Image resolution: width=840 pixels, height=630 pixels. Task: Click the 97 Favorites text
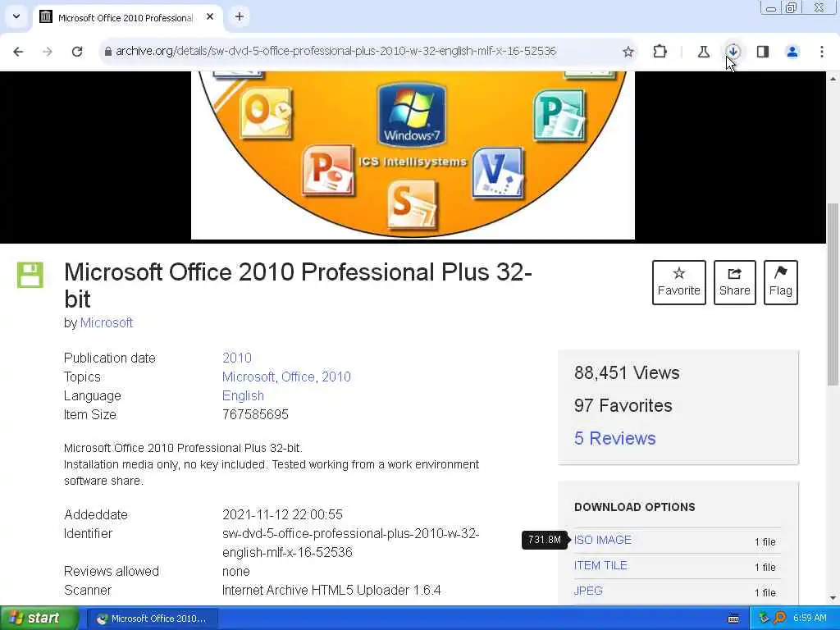coord(623,405)
